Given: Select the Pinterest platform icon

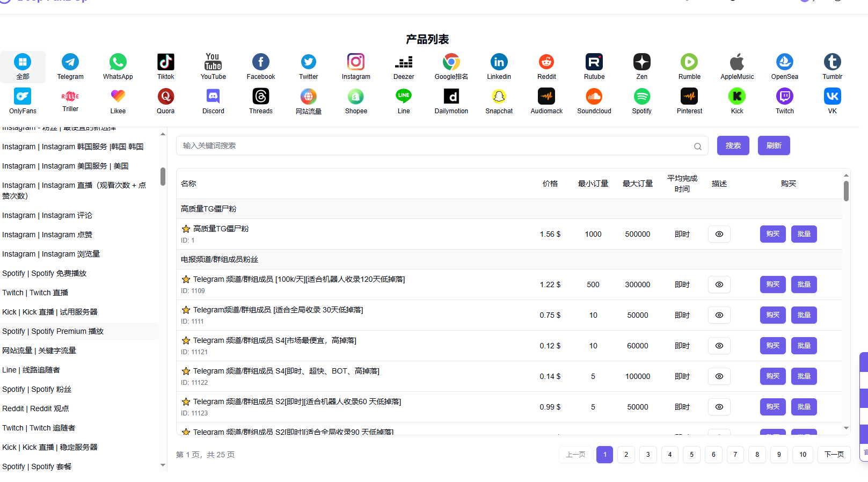Looking at the screenshot, I should click(x=689, y=96).
